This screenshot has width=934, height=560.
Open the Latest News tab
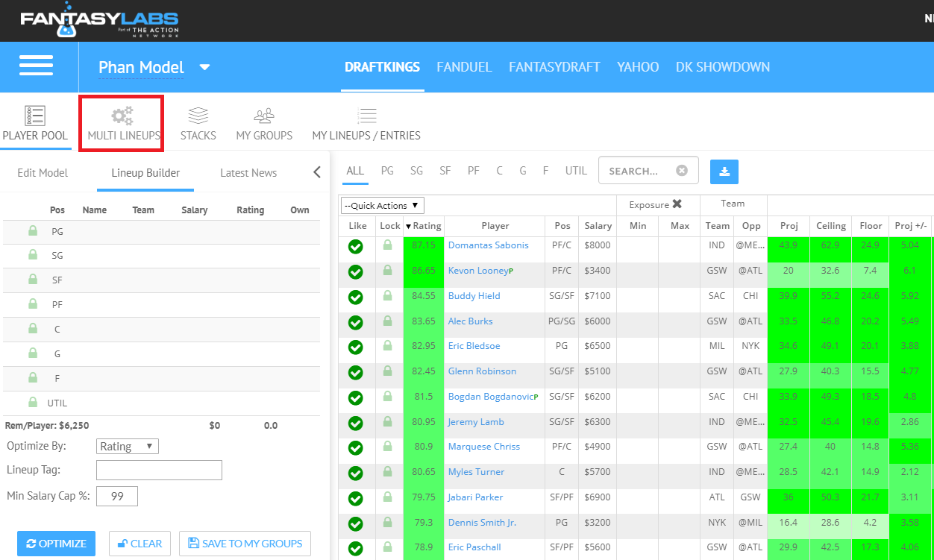click(x=248, y=172)
